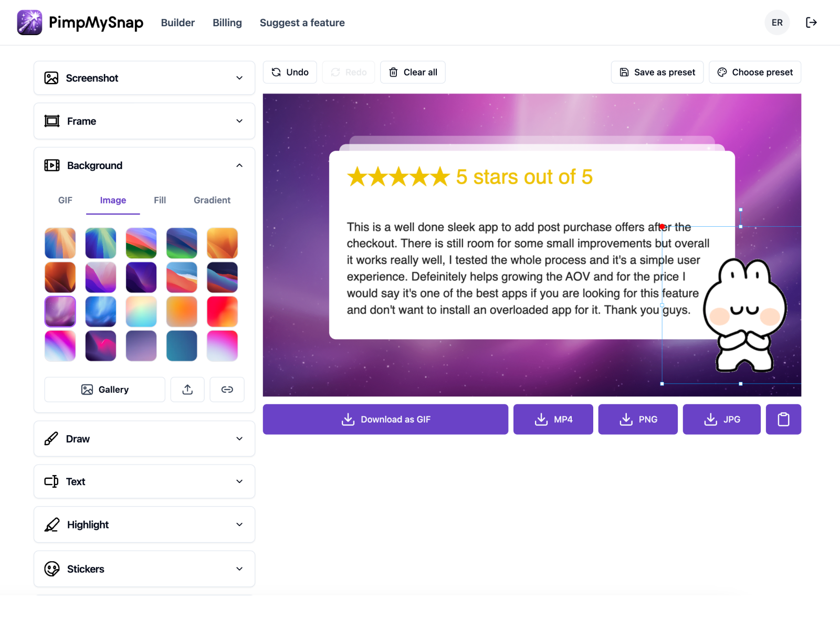This screenshot has height=630, width=840.
Task: Download the snap as MP4
Action: pos(553,419)
